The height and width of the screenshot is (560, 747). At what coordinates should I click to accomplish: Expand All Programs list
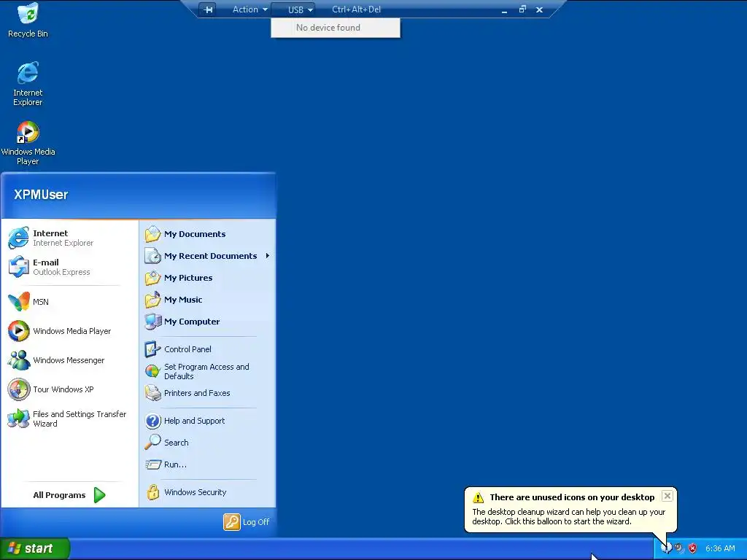click(69, 495)
